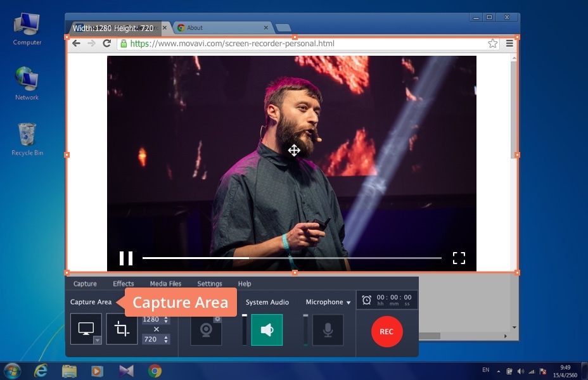This screenshot has height=380, width=588.
Task: Open the Effects menu
Action: pyautogui.click(x=124, y=284)
